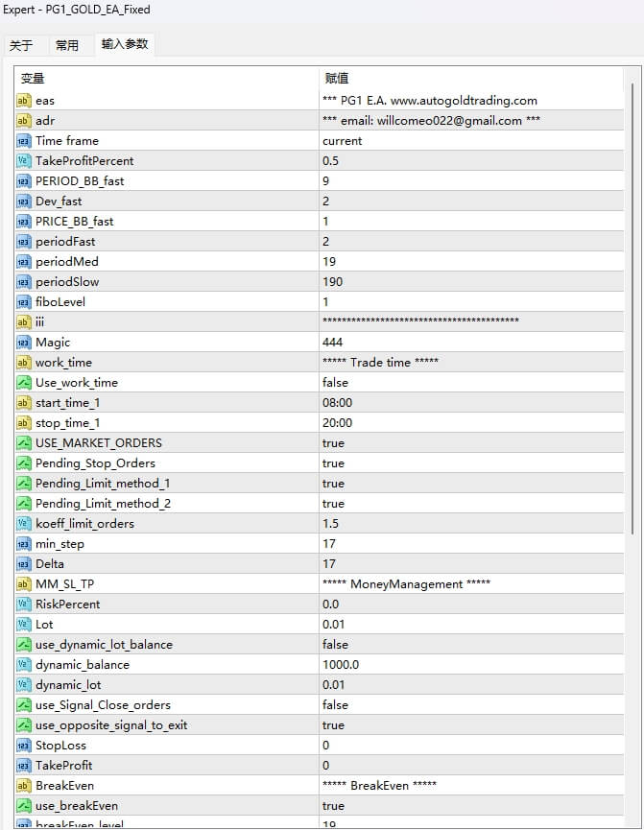Switch to the 关于 tab

(x=21, y=45)
